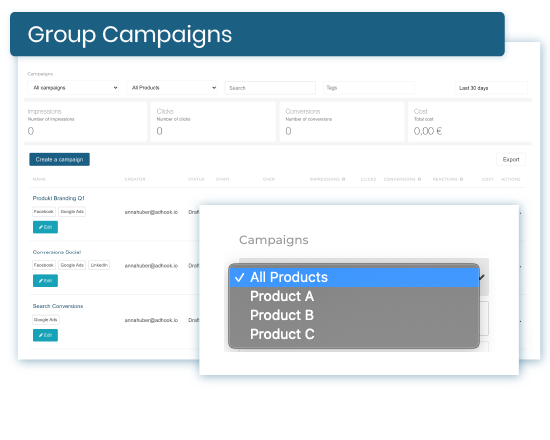Viewport: 550px width, 440px height.
Task: Click the Create a campaign button
Action: [59, 159]
